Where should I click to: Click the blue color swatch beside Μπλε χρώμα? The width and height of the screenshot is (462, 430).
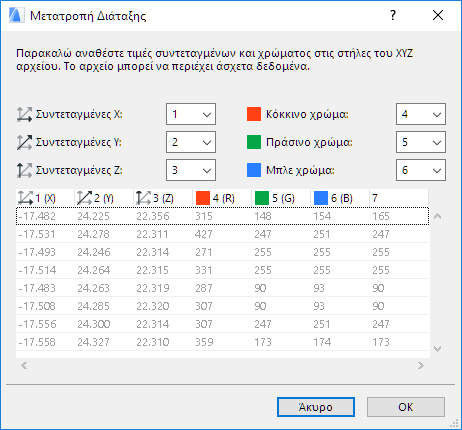(254, 170)
